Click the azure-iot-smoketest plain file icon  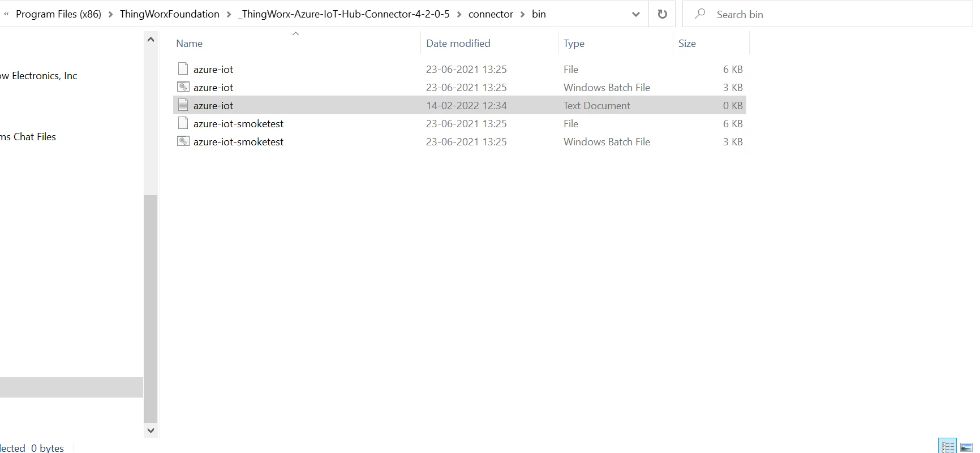(x=183, y=123)
